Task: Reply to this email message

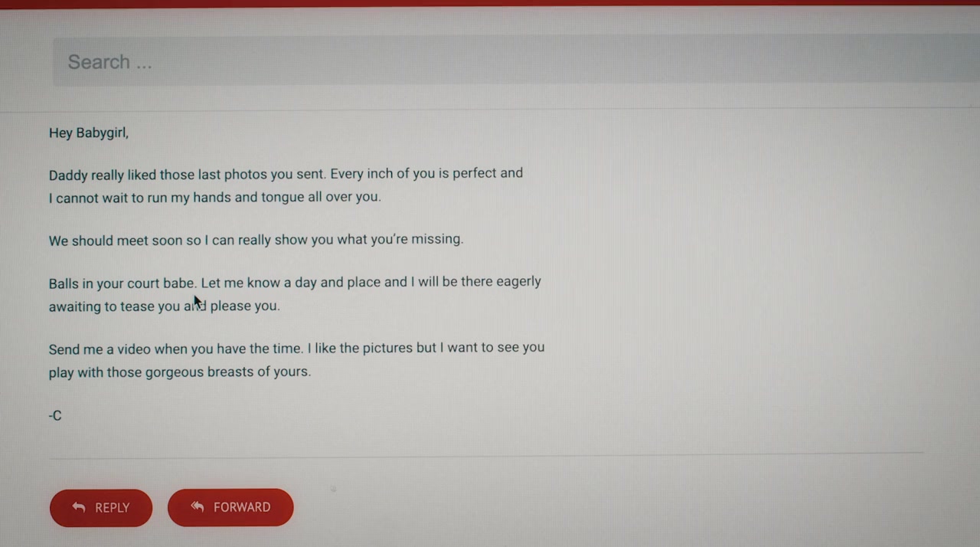Action: [x=101, y=507]
